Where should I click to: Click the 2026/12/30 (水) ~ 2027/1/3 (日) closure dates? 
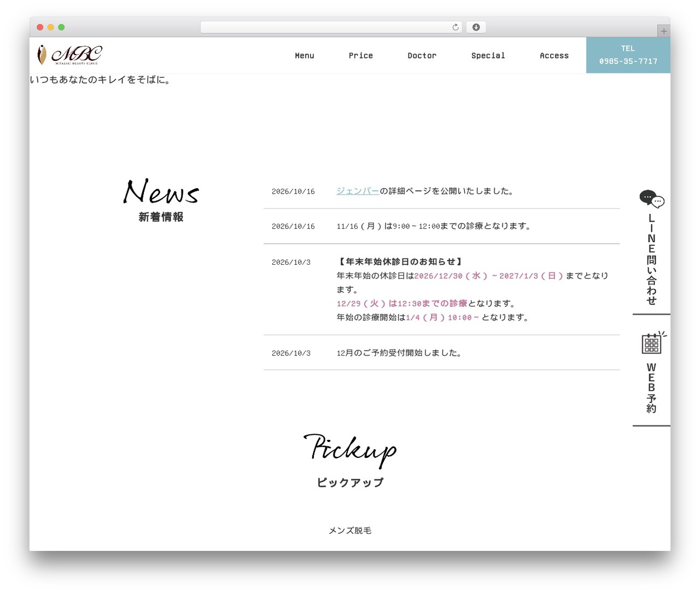[489, 276]
